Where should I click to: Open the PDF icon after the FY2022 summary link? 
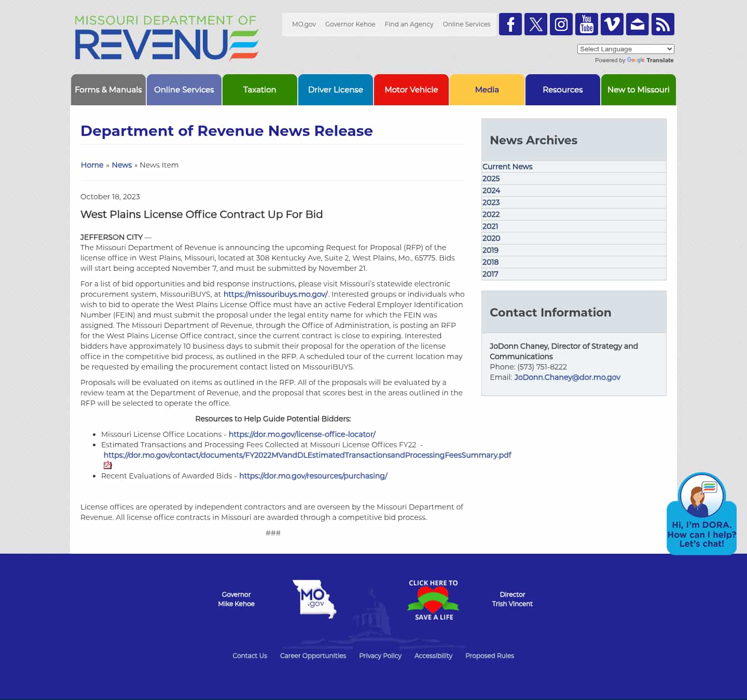click(x=107, y=465)
